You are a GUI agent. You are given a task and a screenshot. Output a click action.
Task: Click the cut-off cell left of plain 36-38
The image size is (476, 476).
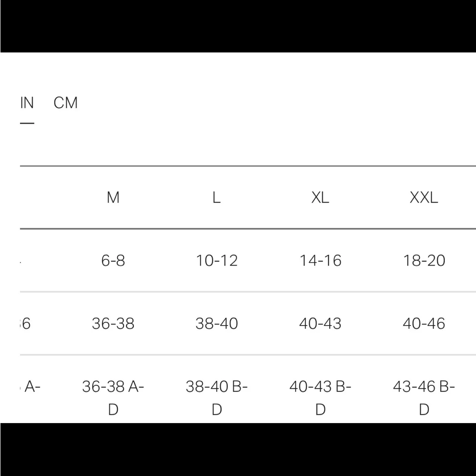pos(26,323)
